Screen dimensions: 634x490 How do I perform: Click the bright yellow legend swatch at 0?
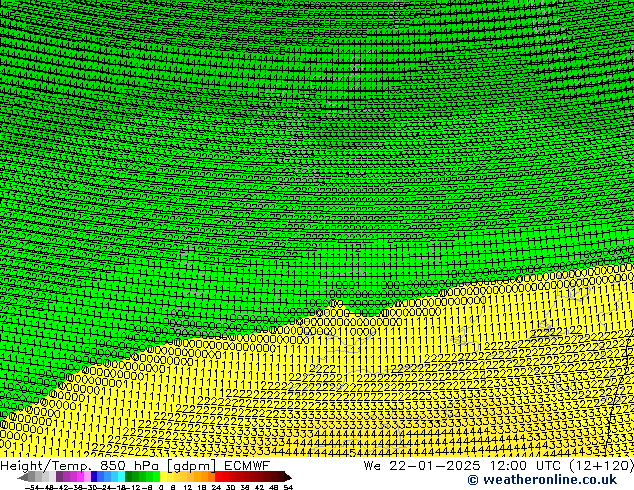click(163, 476)
